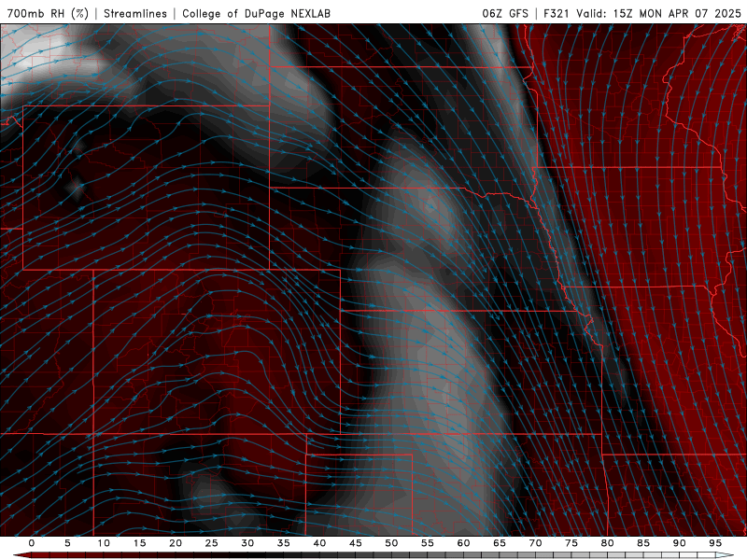This screenshot has width=747, height=560.
Task: Click the "95" colorbar scale label
Action: click(x=715, y=543)
